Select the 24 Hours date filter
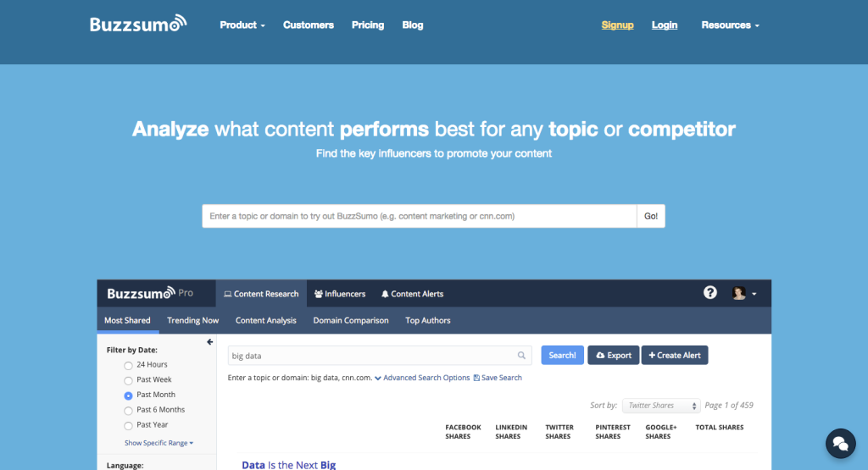The height and width of the screenshot is (470, 868). tap(129, 366)
